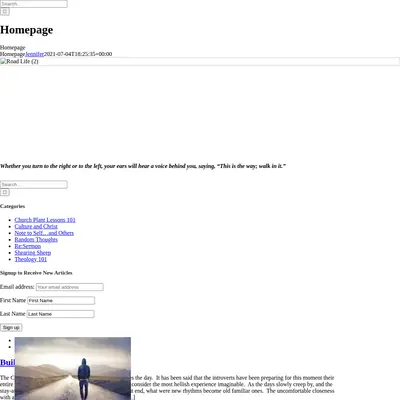The width and height of the screenshot is (400, 400).
Task: Open the hooded man on road thumbnail
Action: (x=73, y=368)
